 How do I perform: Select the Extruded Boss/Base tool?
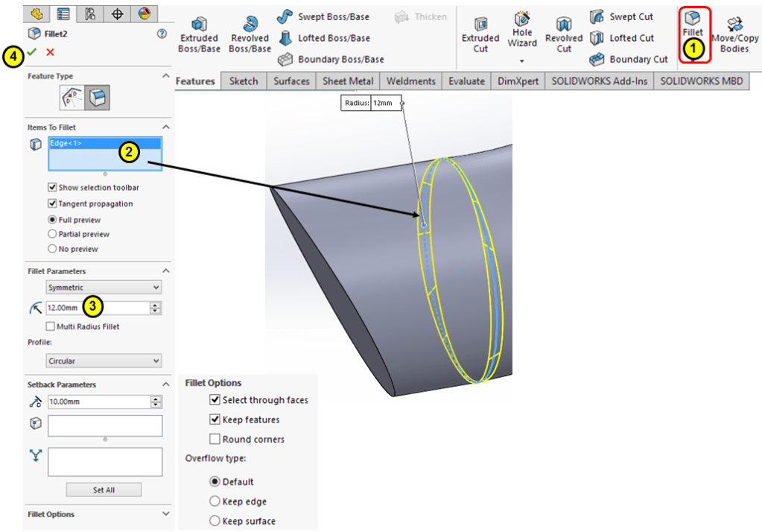(x=199, y=35)
